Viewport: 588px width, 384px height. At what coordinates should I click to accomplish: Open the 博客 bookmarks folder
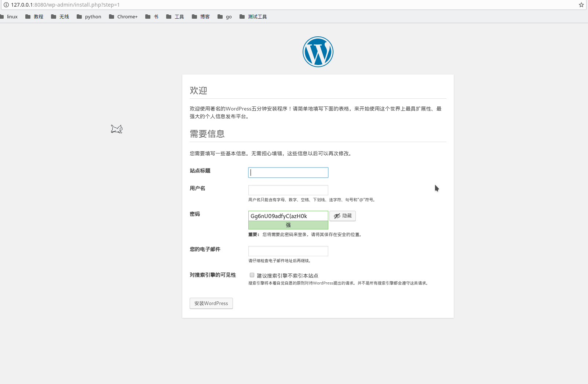coord(201,17)
